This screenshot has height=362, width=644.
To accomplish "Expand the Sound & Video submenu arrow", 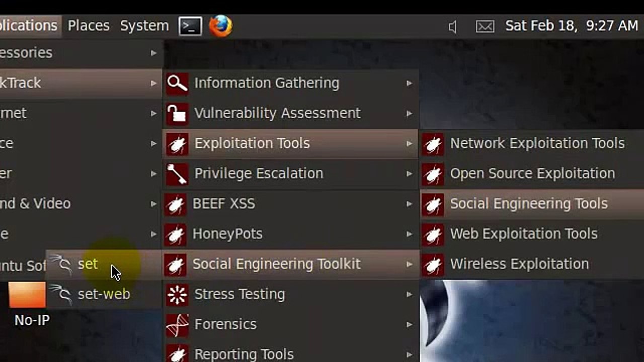I will pos(154,204).
